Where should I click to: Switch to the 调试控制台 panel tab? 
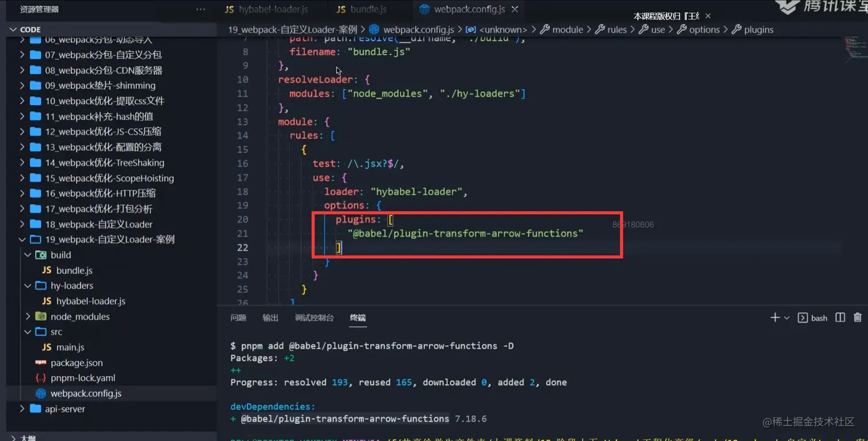point(314,318)
